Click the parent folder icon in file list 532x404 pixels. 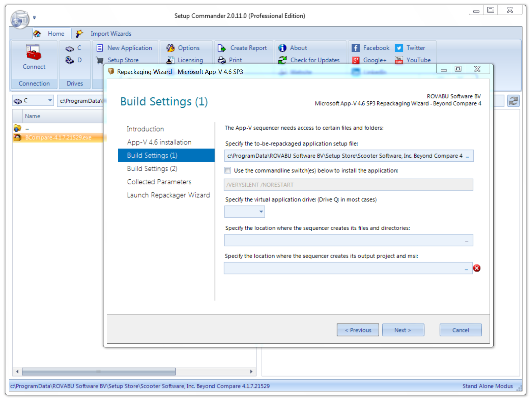(x=17, y=128)
